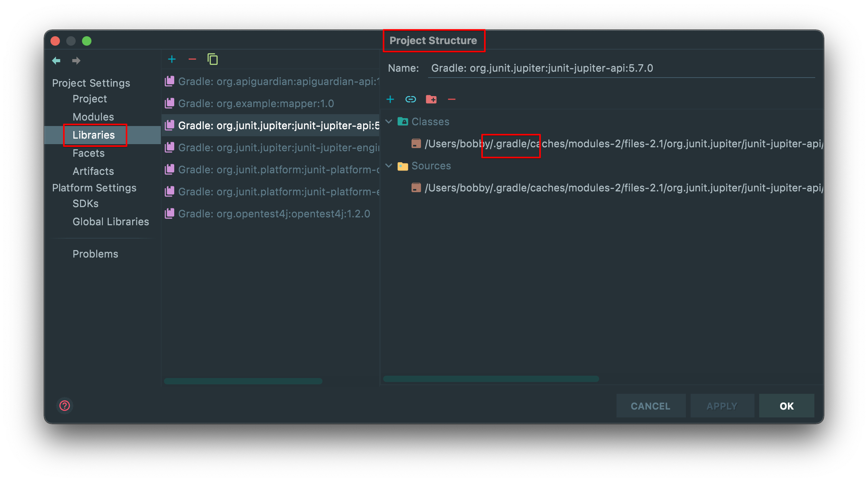Viewport: 868px width, 482px height.
Task: Remove selected library with minus icon
Action: point(192,59)
